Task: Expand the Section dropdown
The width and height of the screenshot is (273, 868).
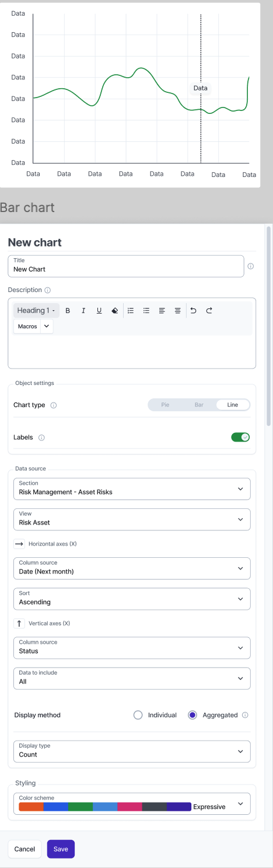Action: (132, 489)
